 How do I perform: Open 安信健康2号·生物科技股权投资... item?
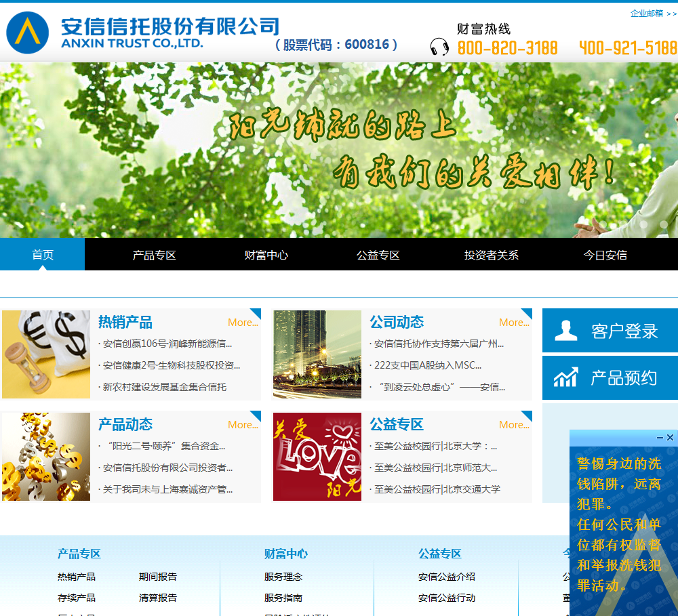point(172,365)
